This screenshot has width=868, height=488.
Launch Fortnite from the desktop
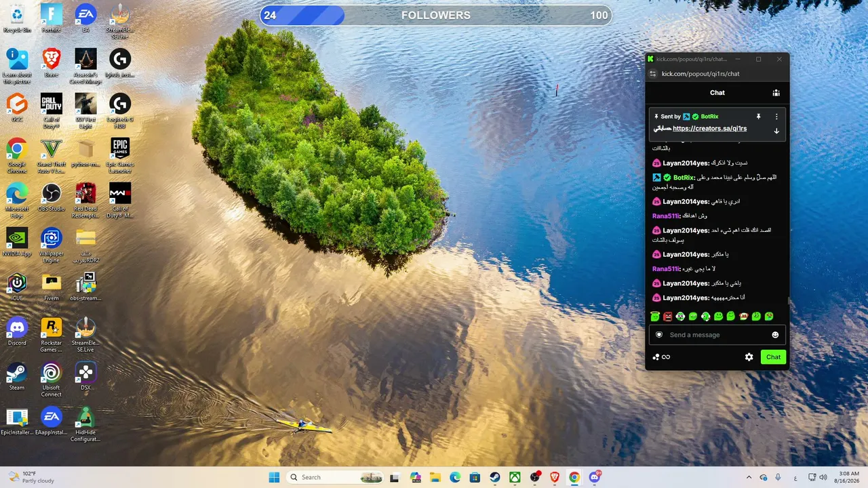(x=52, y=18)
